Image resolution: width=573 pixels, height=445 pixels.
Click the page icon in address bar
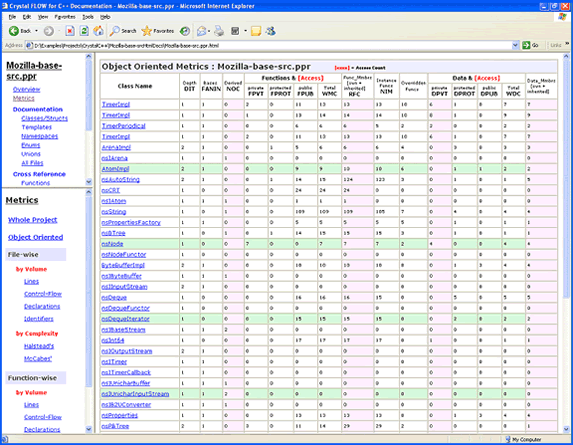[x=29, y=45]
